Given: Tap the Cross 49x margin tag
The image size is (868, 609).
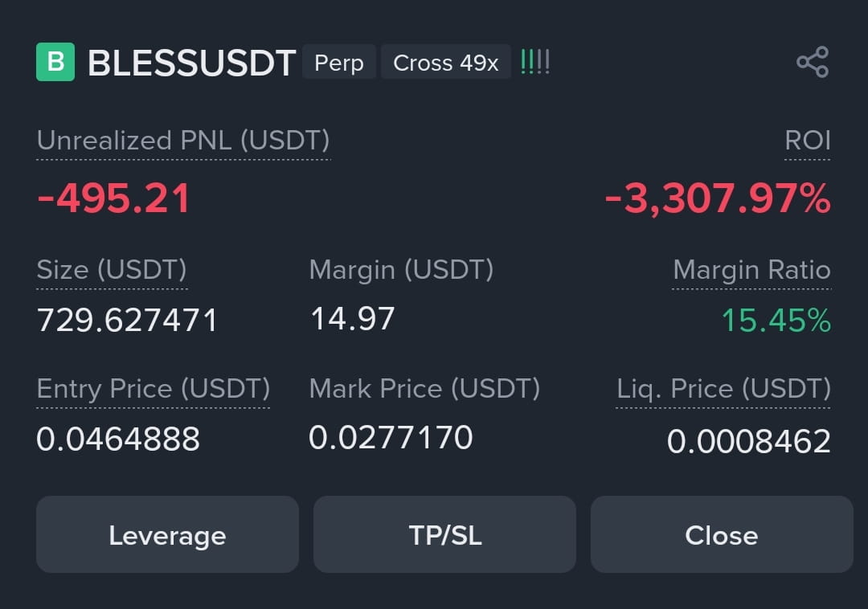Looking at the screenshot, I should [445, 62].
